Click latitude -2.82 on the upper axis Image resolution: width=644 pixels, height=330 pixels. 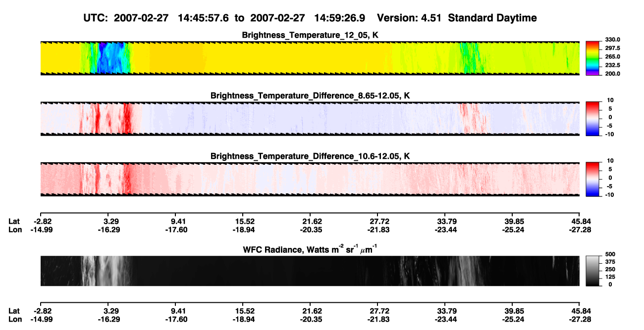click(x=43, y=221)
